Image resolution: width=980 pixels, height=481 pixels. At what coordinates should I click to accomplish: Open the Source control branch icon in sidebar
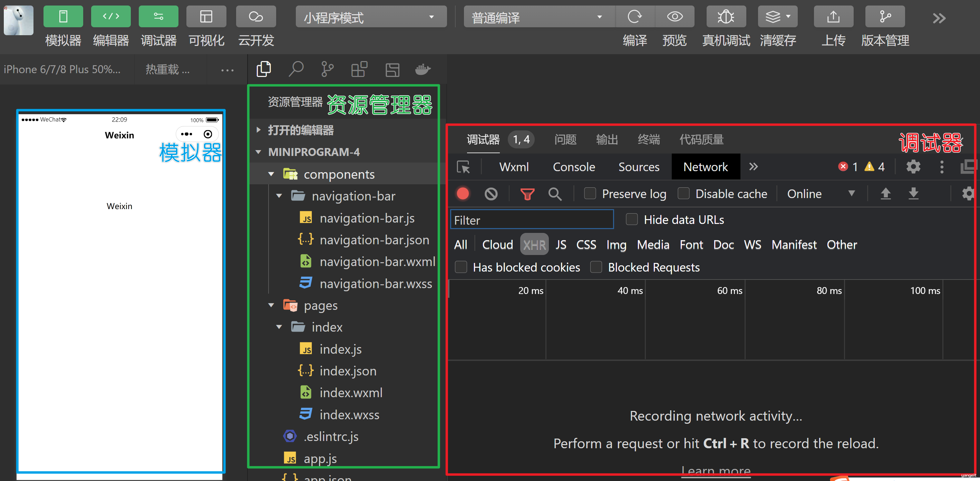pyautogui.click(x=327, y=69)
